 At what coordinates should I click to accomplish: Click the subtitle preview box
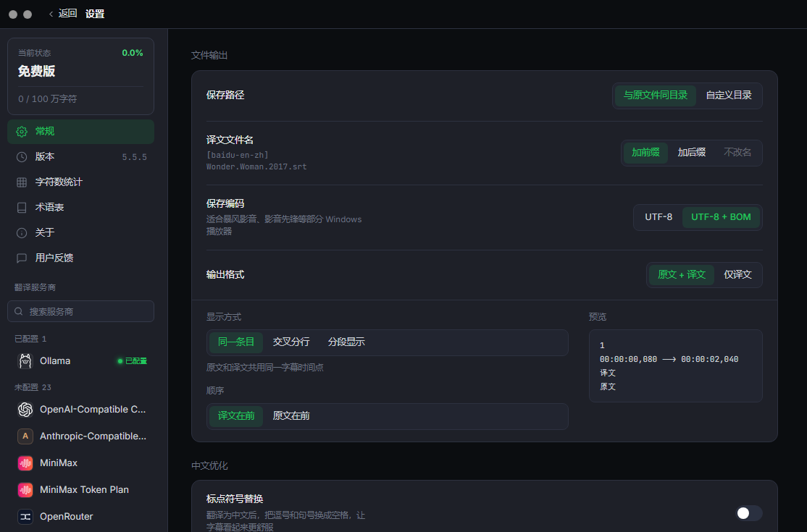[x=675, y=366]
